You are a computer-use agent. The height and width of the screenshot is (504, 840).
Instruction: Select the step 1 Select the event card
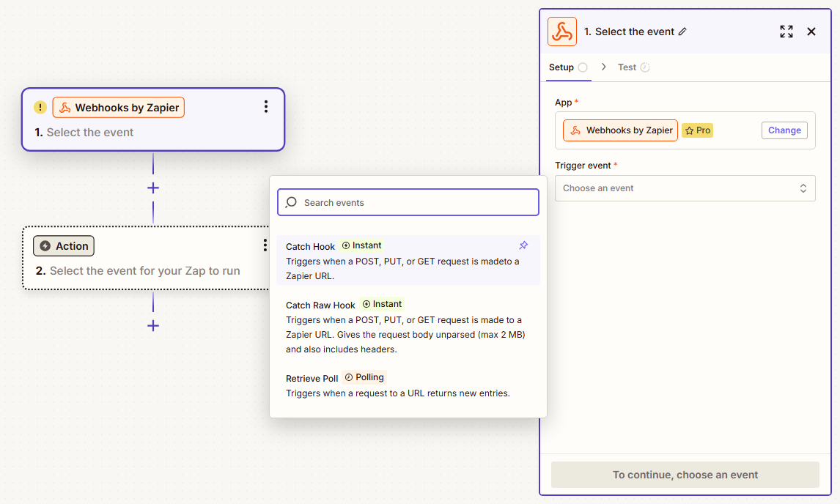(153, 119)
